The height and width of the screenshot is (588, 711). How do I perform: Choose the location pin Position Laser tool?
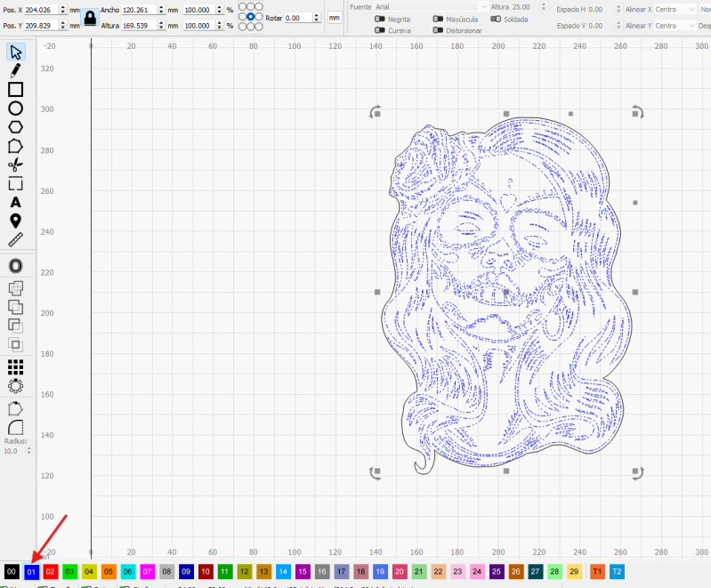[x=15, y=221]
